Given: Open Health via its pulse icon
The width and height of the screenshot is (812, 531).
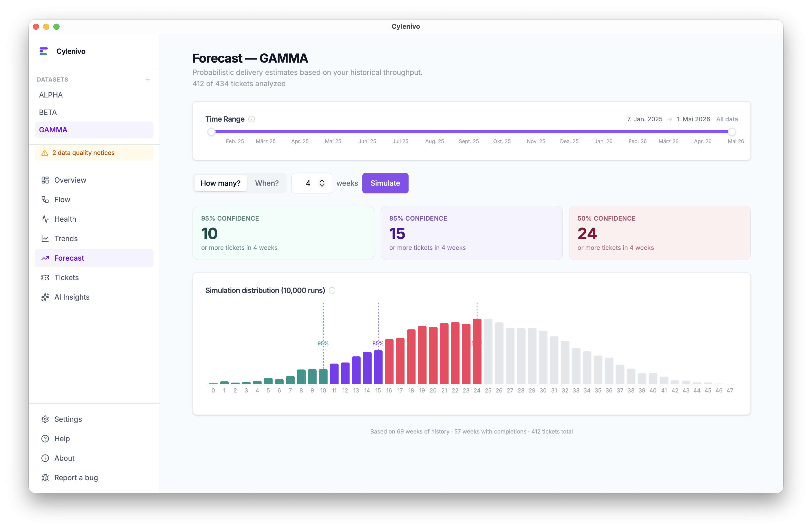Looking at the screenshot, I should click(x=45, y=219).
